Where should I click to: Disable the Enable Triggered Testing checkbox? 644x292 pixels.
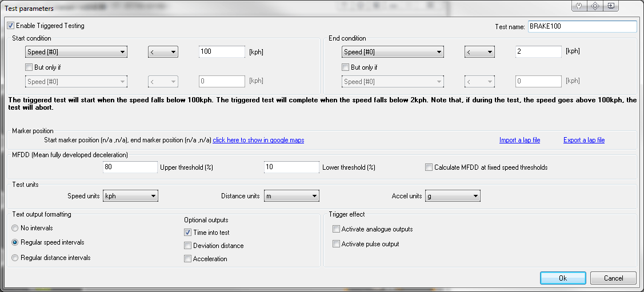(x=11, y=26)
